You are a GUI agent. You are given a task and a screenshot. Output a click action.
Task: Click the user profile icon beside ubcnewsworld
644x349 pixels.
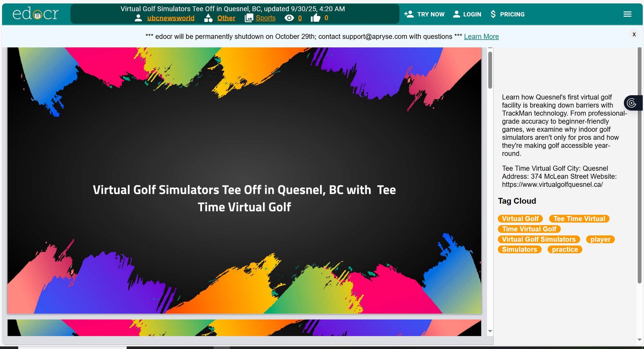click(138, 18)
